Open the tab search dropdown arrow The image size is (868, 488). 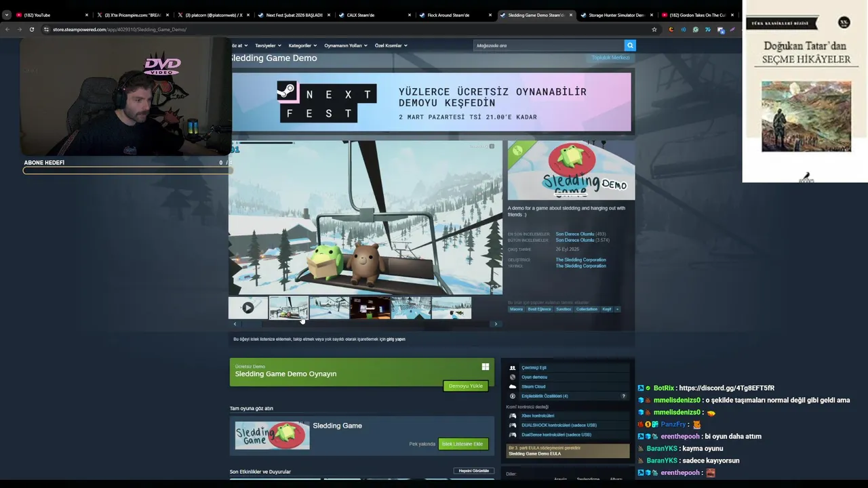[x=6, y=15]
